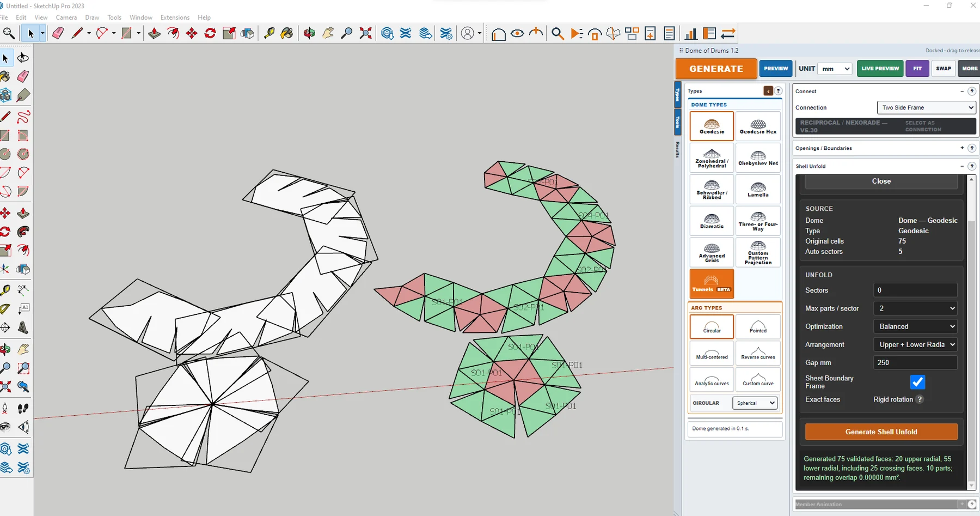The width and height of the screenshot is (980, 516).
Task: Select the Geodesic Hex dome type
Action: click(x=758, y=126)
